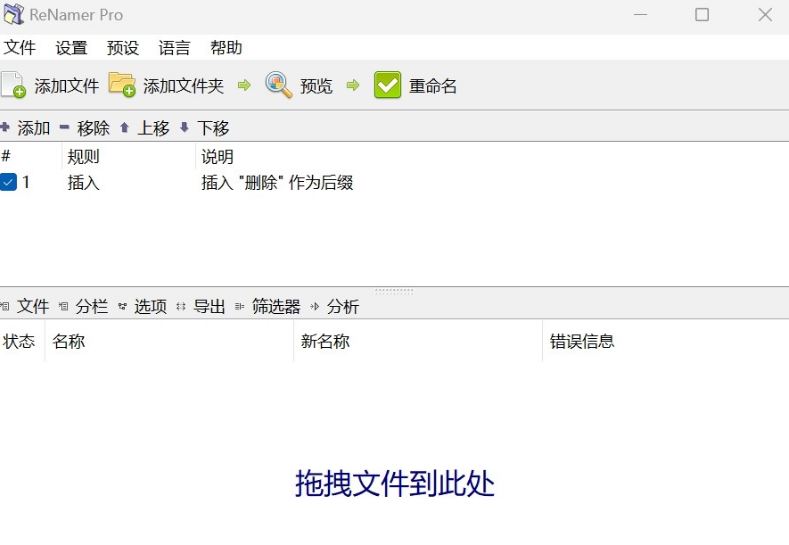
Task: Open the 语言 language menu
Action: coord(174,48)
